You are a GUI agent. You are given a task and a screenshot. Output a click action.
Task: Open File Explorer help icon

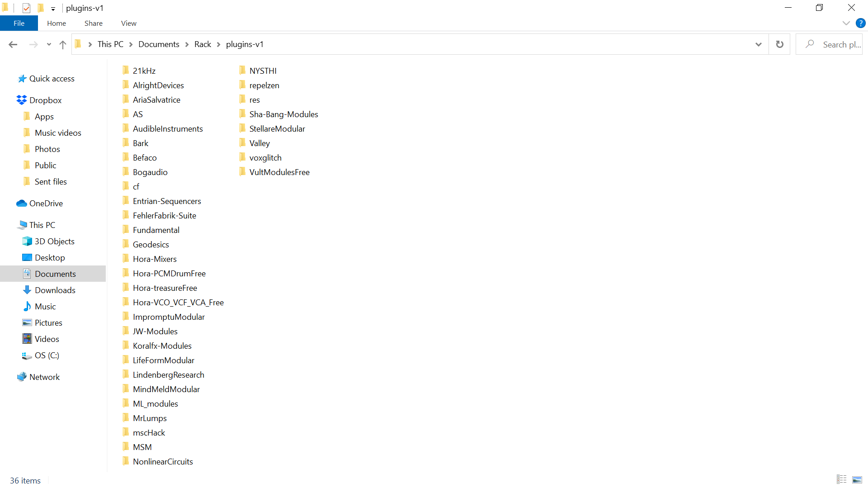click(x=861, y=23)
